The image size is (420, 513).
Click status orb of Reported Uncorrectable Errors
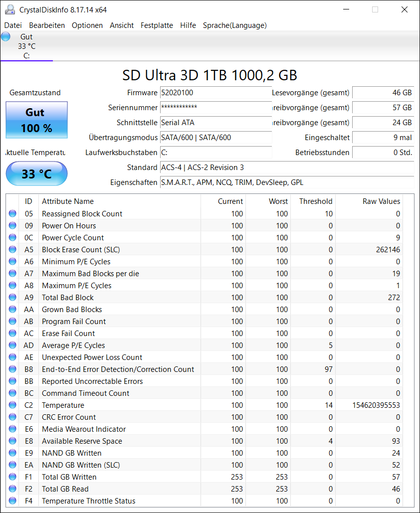click(x=12, y=381)
